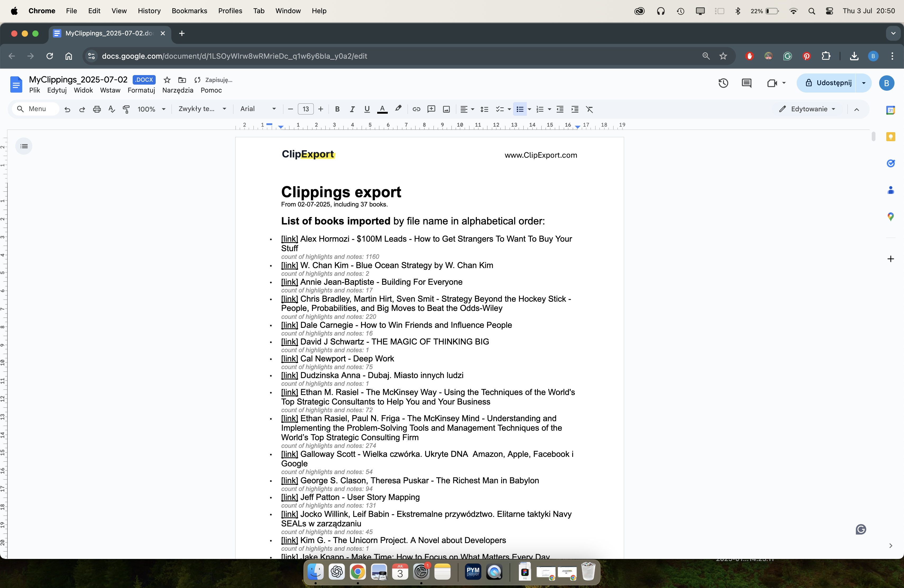Open the Arial font family dropdown

pyautogui.click(x=258, y=109)
